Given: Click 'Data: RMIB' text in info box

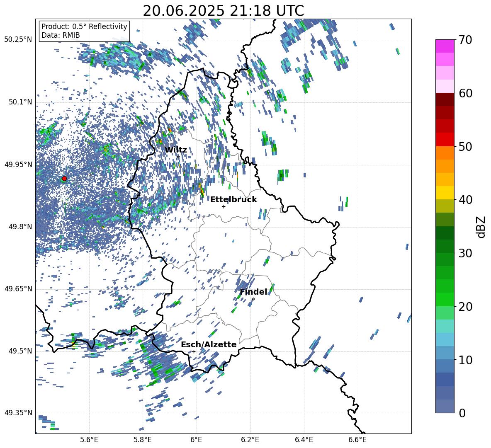Looking at the screenshot, I should pos(61,35).
